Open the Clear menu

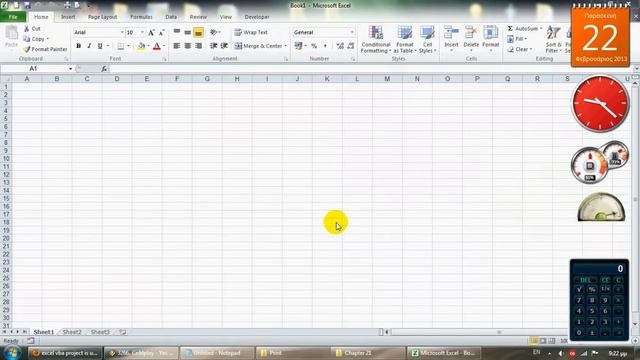[x=520, y=49]
